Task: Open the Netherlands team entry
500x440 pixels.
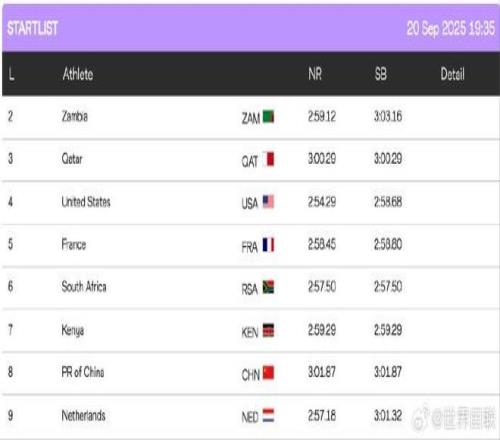Action: coord(84,415)
